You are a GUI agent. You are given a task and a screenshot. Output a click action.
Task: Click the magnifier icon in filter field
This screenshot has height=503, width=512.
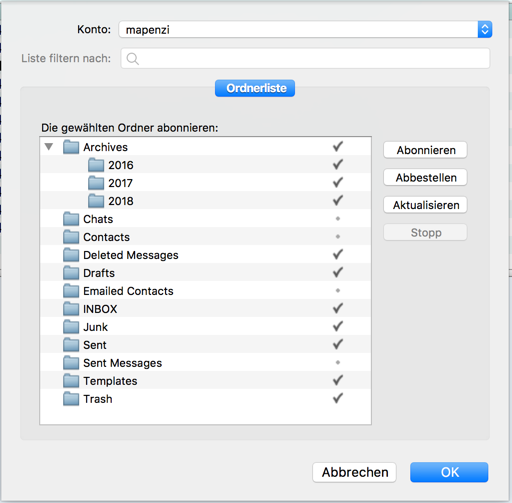[x=132, y=59]
